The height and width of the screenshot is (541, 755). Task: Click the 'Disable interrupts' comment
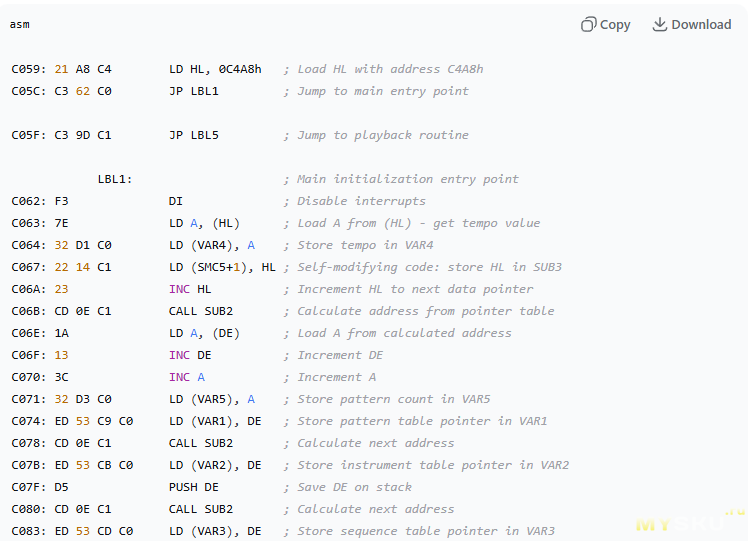pos(361,201)
